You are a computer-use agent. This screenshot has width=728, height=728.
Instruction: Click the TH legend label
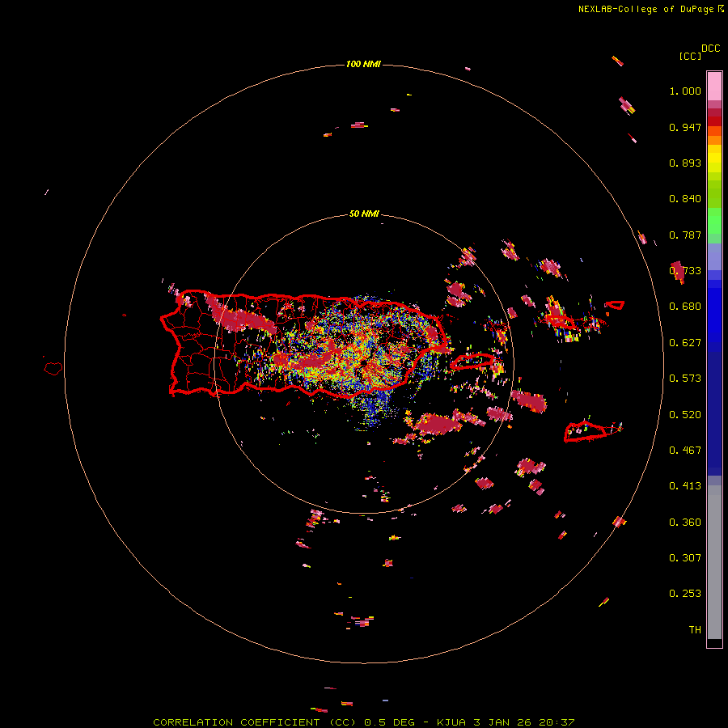(695, 630)
